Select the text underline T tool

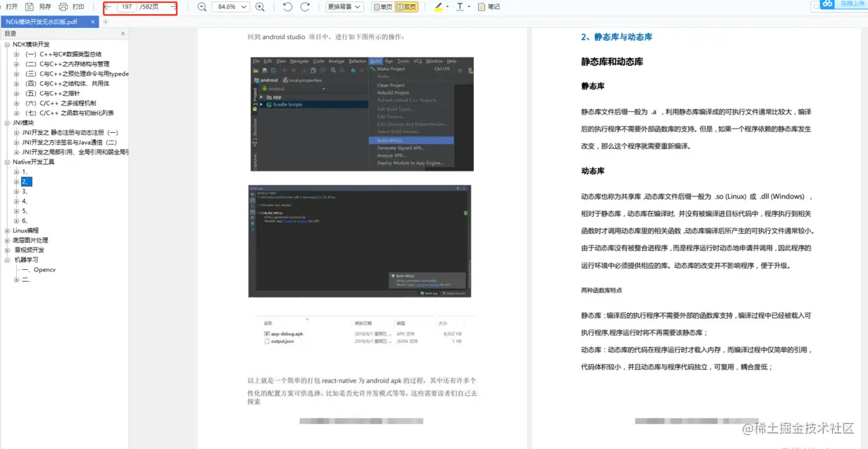[460, 6]
